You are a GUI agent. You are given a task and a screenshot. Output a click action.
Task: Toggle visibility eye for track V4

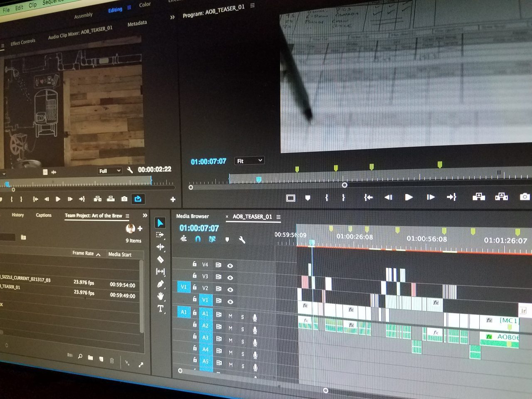pos(230,266)
